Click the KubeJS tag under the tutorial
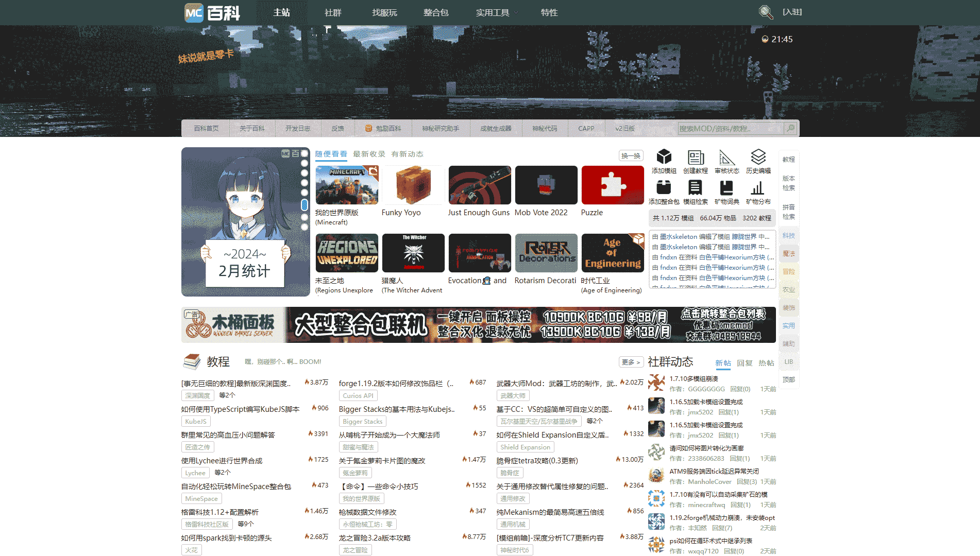The height and width of the screenshot is (556, 980). pyautogui.click(x=196, y=421)
